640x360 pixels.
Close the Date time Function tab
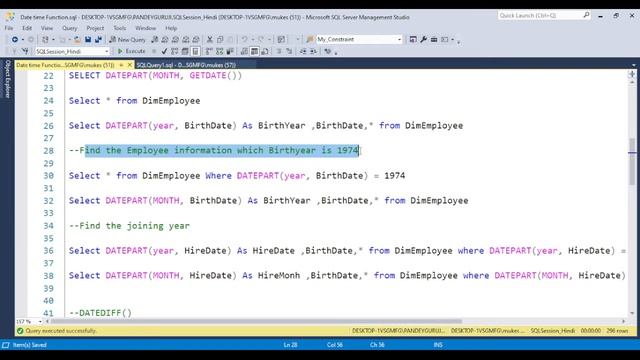[x=130, y=65]
